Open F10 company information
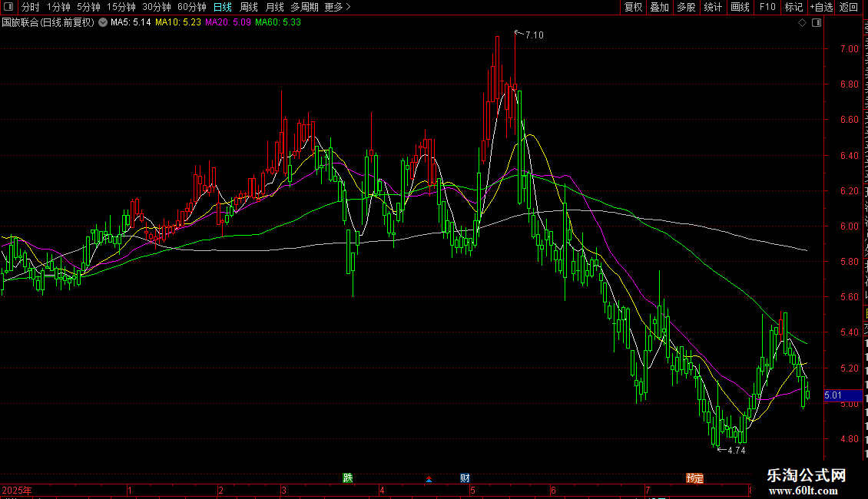 pos(767,7)
